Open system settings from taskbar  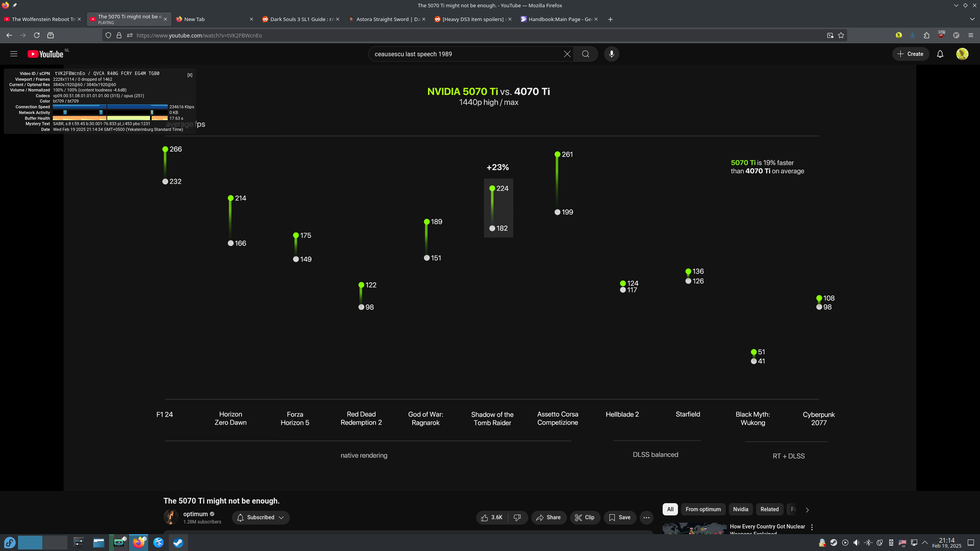pos(78,543)
